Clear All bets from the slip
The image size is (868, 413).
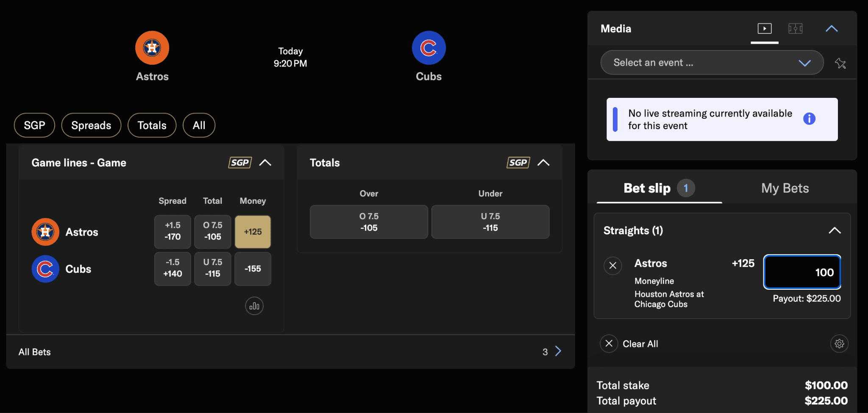point(629,344)
